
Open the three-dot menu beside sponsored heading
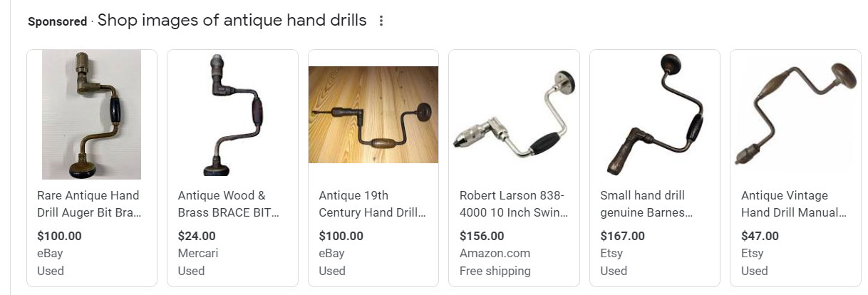click(x=381, y=21)
